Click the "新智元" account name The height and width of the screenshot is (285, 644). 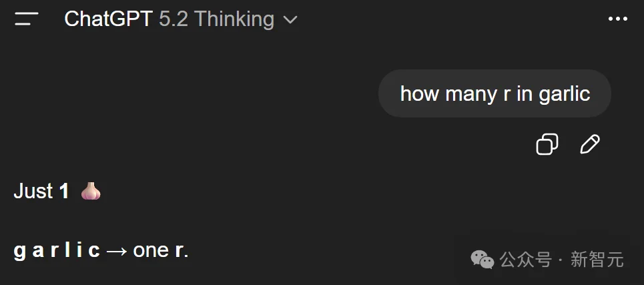597,259
